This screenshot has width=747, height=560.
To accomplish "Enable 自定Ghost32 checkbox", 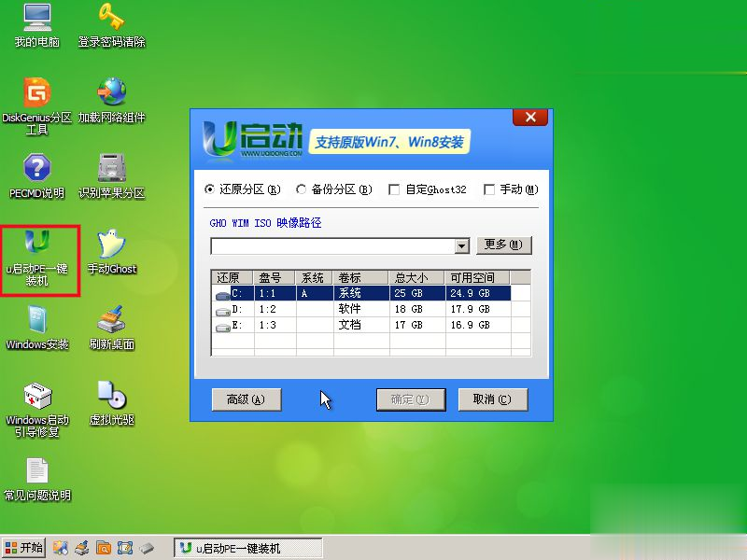I will [394, 189].
